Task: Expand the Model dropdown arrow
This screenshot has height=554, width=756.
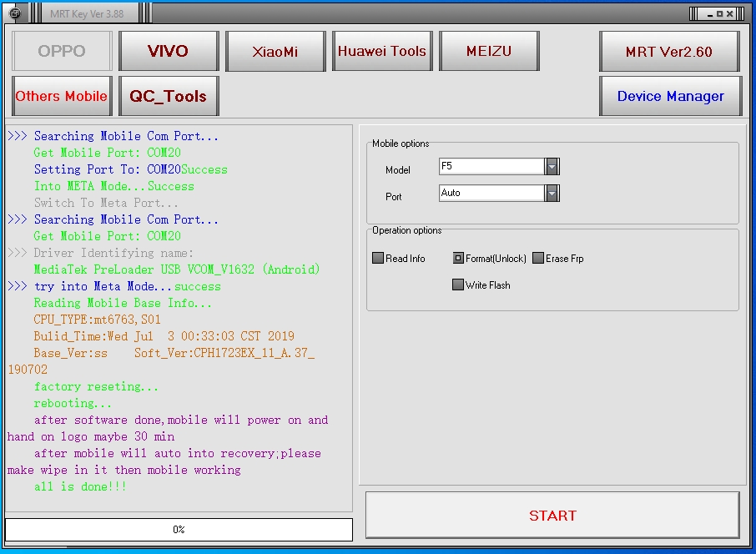Action: point(552,167)
